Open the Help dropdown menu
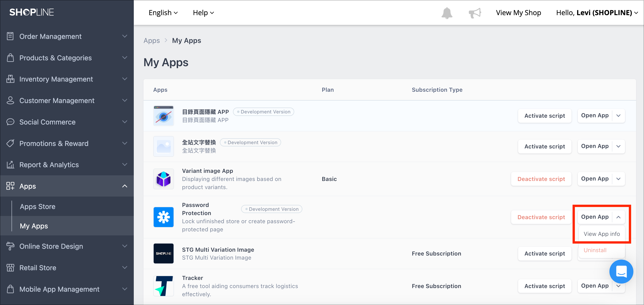The image size is (644, 305). (x=204, y=13)
